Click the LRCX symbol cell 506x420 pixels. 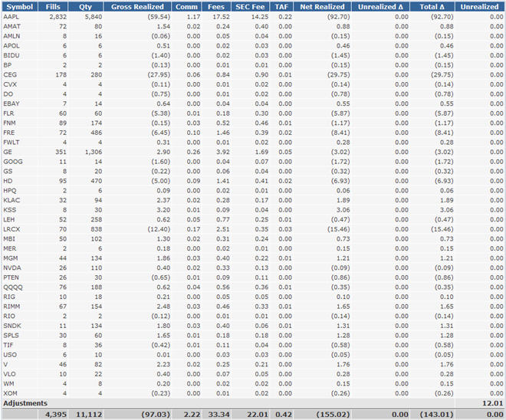point(11,229)
